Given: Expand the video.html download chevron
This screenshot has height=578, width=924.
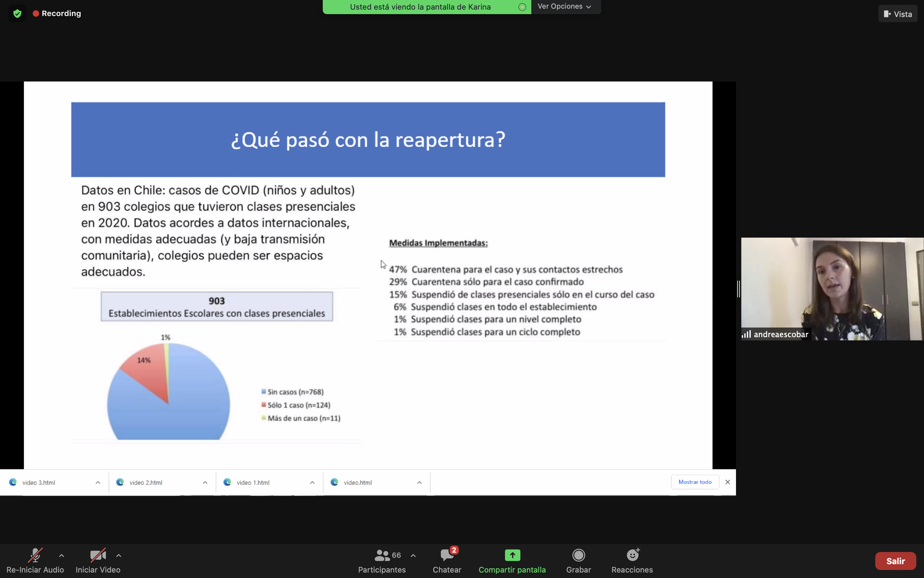Looking at the screenshot, I should (419, 482).
